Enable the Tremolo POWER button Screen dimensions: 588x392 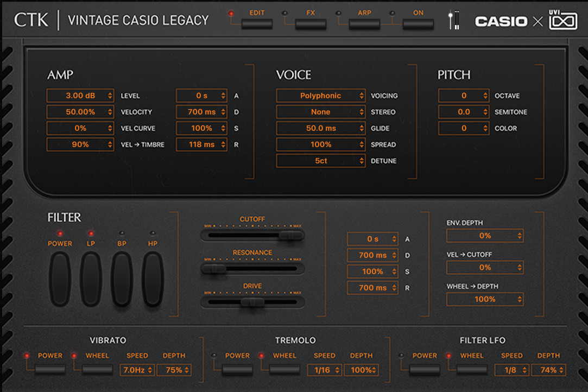coord(237,370)
